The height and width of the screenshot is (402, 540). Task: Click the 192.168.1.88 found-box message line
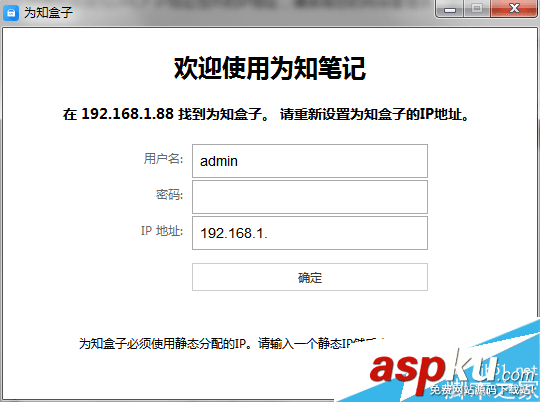(266, 114)
